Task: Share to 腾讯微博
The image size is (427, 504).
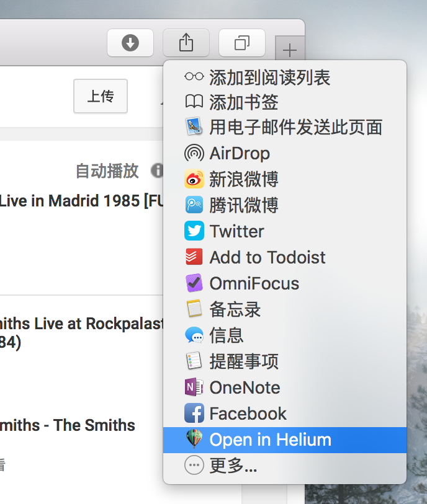Action: click(285, 205)
